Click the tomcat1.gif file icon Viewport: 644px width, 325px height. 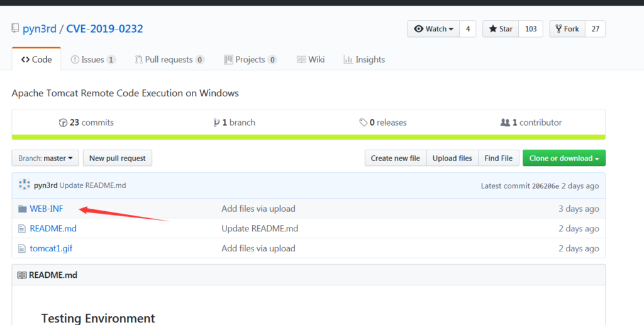22,249
